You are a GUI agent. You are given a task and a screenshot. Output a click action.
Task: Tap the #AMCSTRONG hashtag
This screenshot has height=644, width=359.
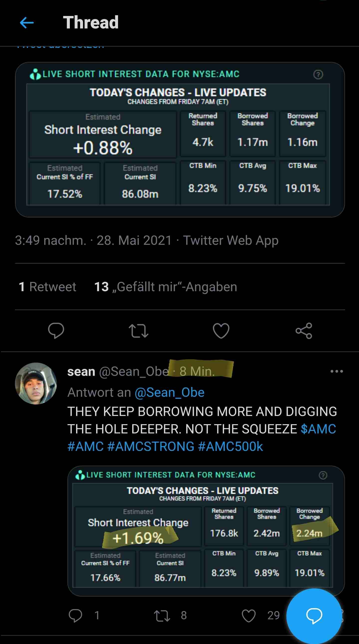[151, 446]
